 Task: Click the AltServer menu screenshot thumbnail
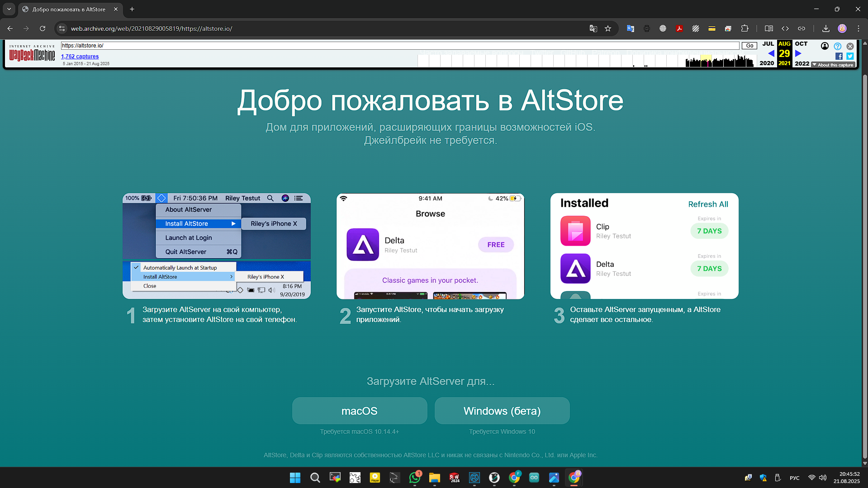217,246
